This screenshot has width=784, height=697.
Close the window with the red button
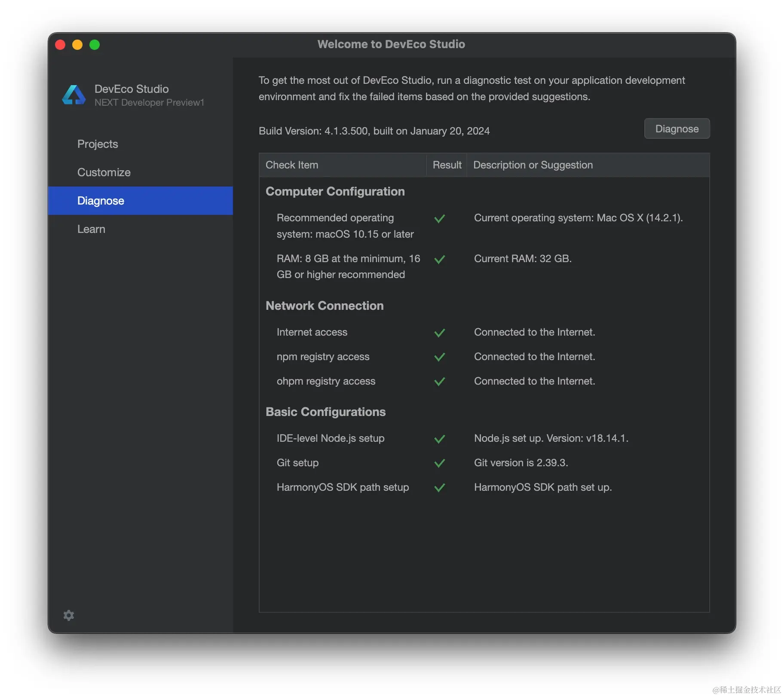pos(60,45)
